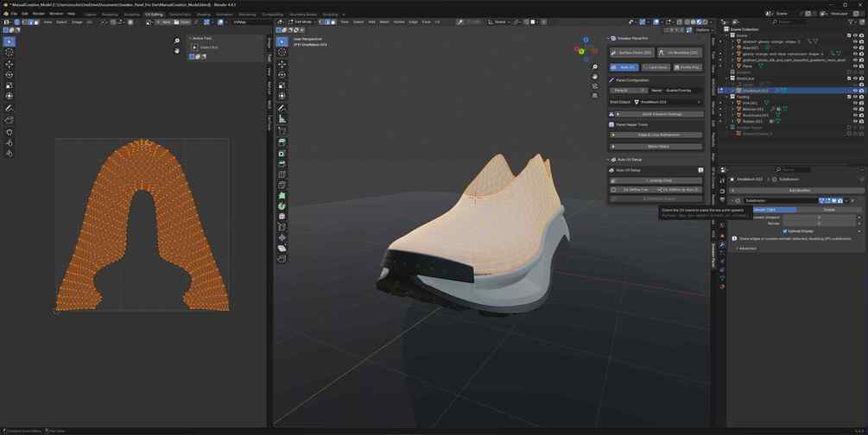Open the Subdivision modifier extra options arrow
Image resolution: width=868 pixels, height=435 pixels.
pyautogui.click(x=847, y=200)
